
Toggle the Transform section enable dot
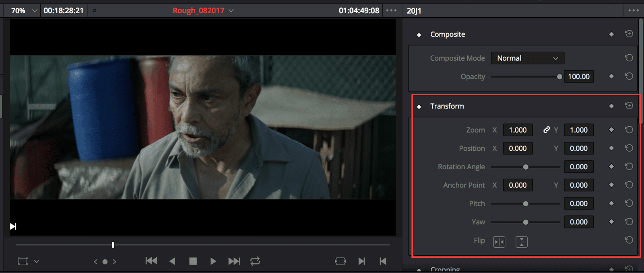pyautogui.click(x=419, y=107)
